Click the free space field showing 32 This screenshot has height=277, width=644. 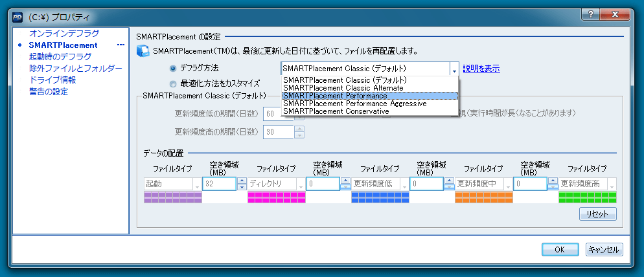220,184
